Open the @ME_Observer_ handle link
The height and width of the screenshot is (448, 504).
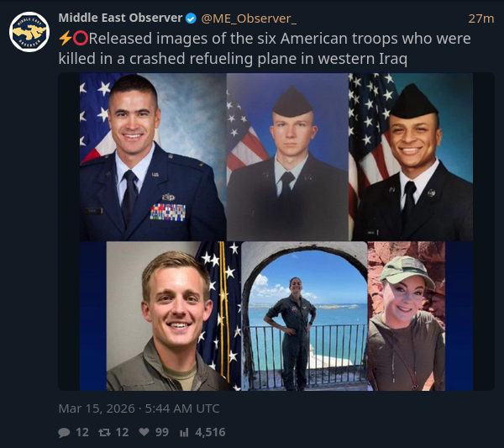pyautogui.click(x=248, y=18)
